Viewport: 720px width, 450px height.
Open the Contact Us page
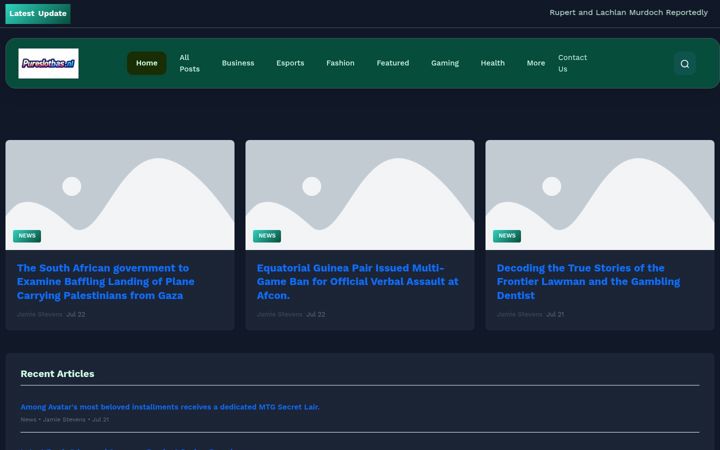point(572,63)
